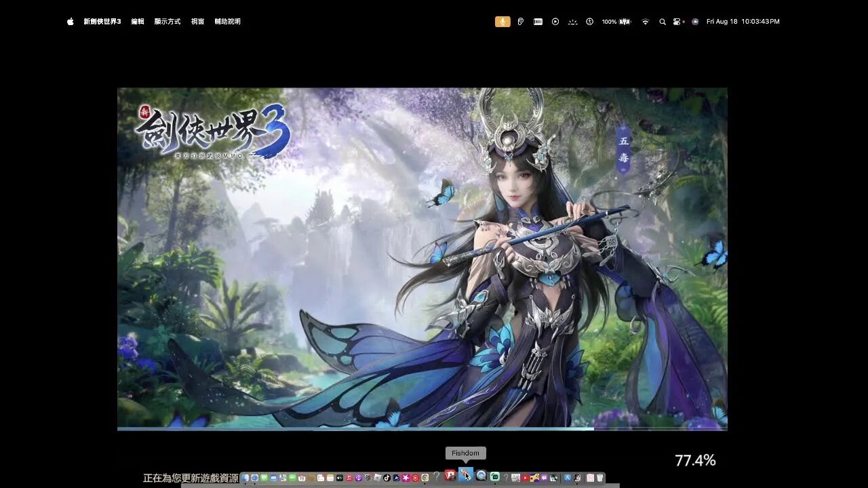Open Control Center in menu bar

[x=677, y=22]
